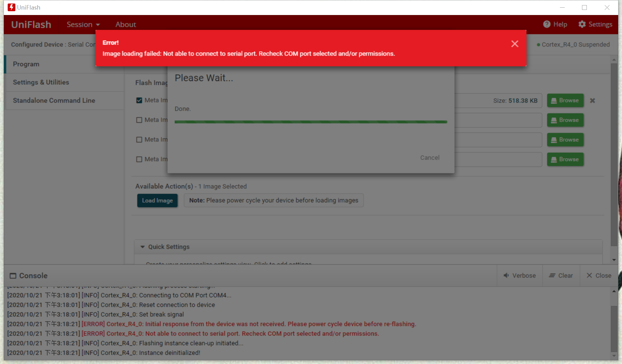
Task: Select Settings & Utilities tab
Action: 41,82
